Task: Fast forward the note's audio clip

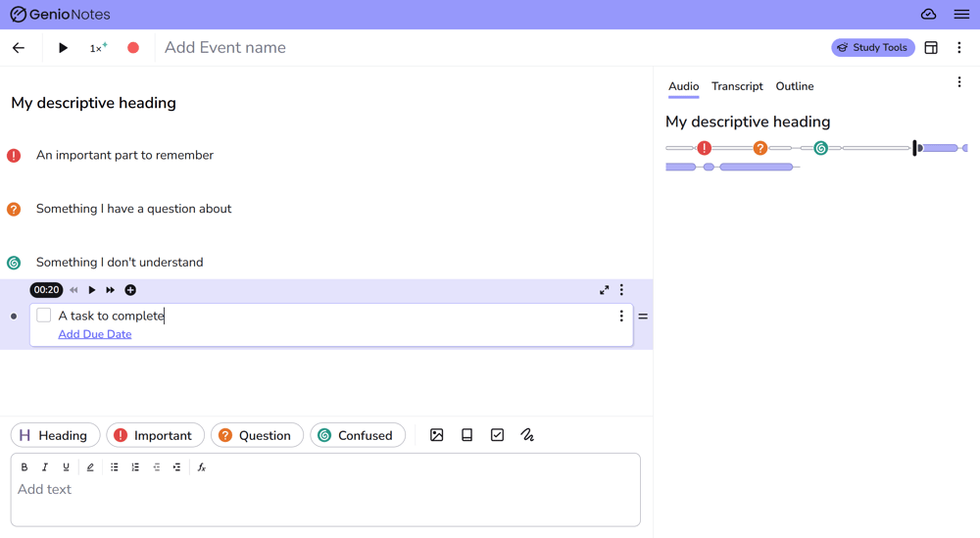Action: [110, 290]
